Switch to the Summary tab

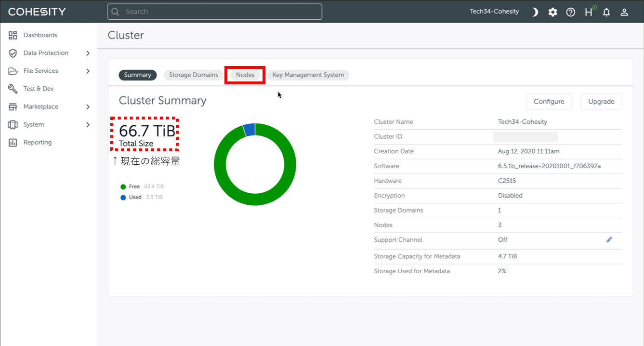tap(138, 75)
